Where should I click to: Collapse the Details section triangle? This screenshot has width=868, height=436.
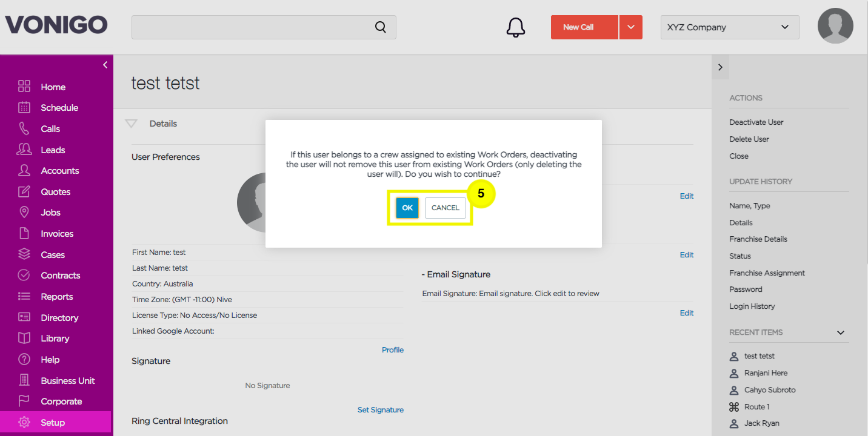[131, 124]
